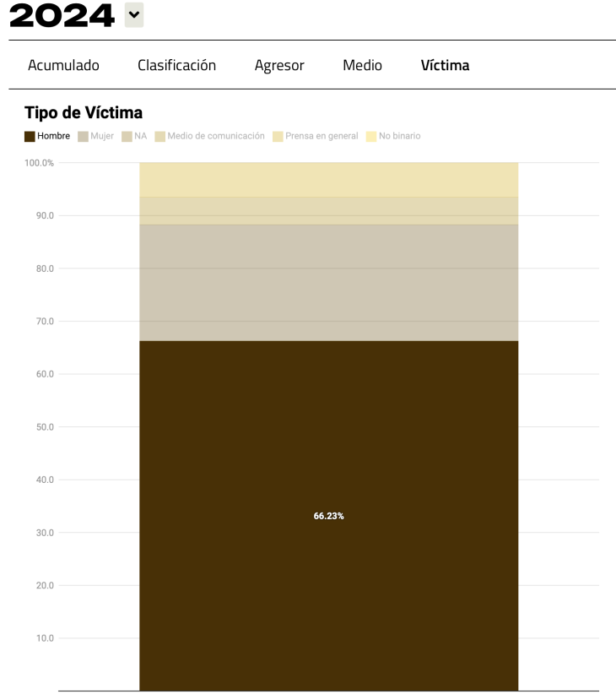Open the 2024 year dropdown chevron

coord(134,14)
